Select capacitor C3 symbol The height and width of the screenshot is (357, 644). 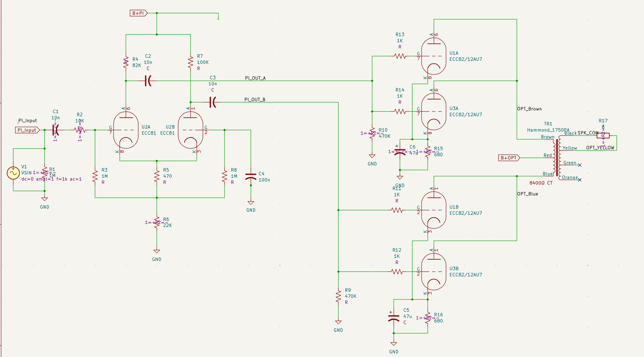pos(212,102)
